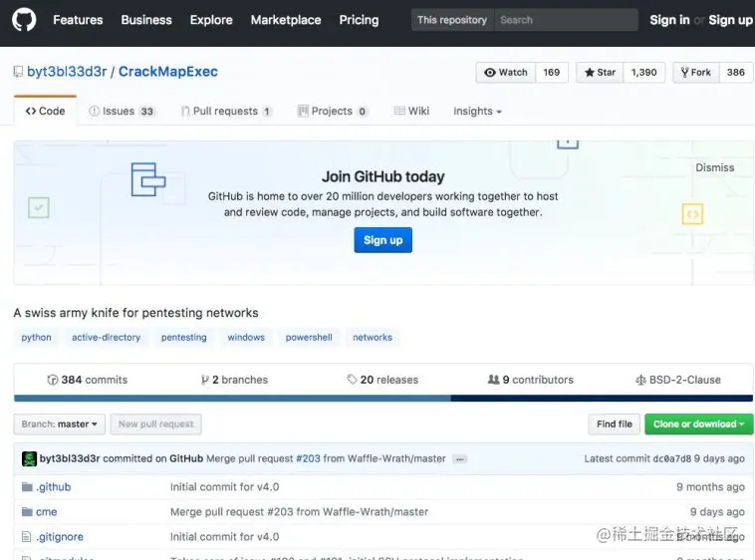
Task: Open the Projects tab
Action: tap(333, 112)
